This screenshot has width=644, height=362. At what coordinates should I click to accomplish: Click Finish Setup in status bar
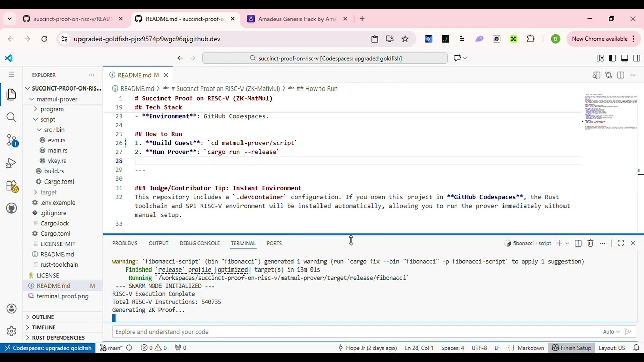pos(572,348)
